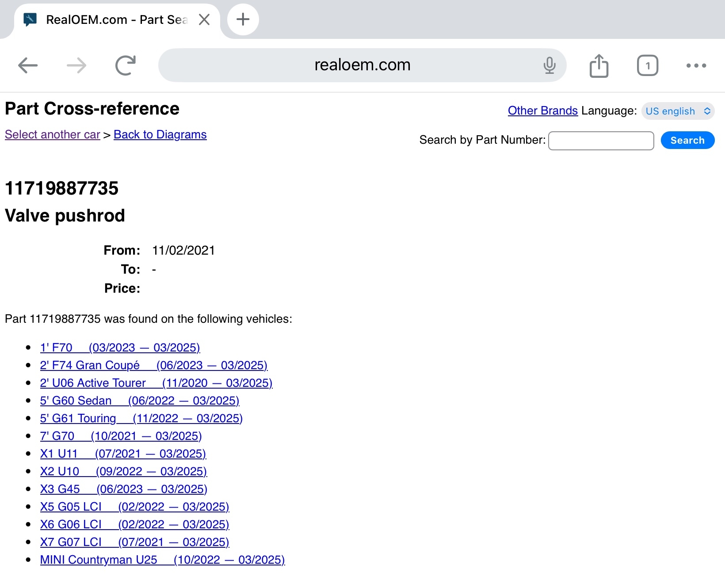The image size is (725, 588).
Task: Click the browser forward arrow
Action: pyautogui.click(x=76, y=65)
